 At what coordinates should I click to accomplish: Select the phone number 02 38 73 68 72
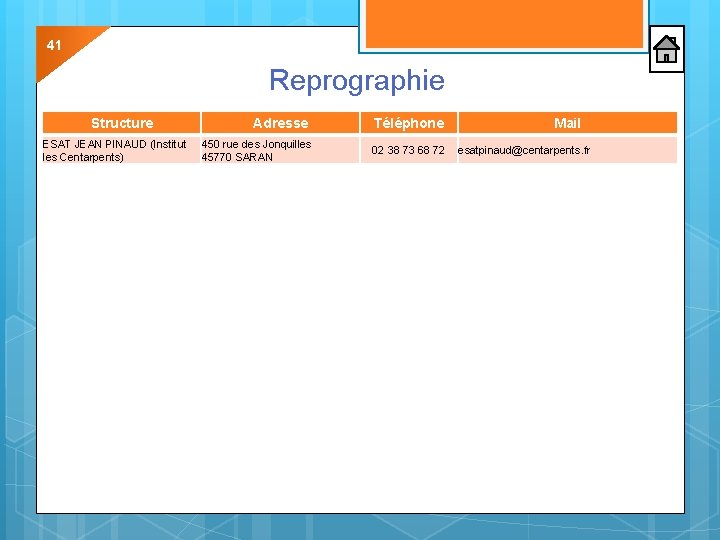[408, 150]
